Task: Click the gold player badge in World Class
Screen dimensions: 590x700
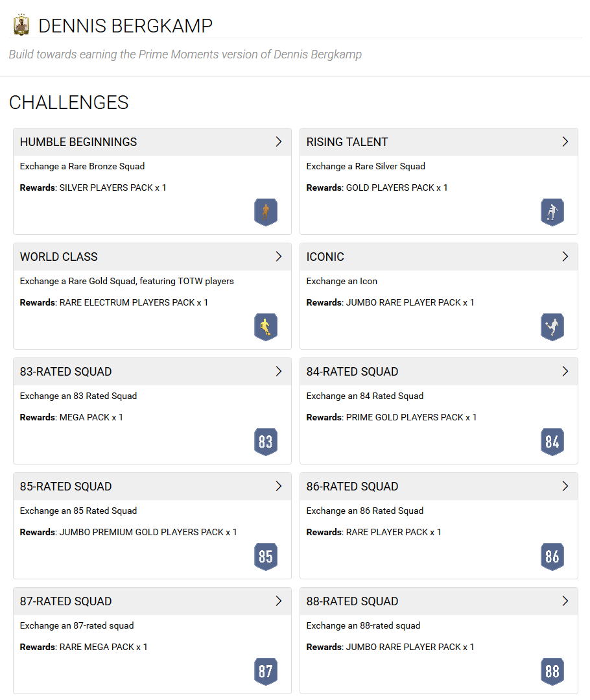Action: click(266, 327)
